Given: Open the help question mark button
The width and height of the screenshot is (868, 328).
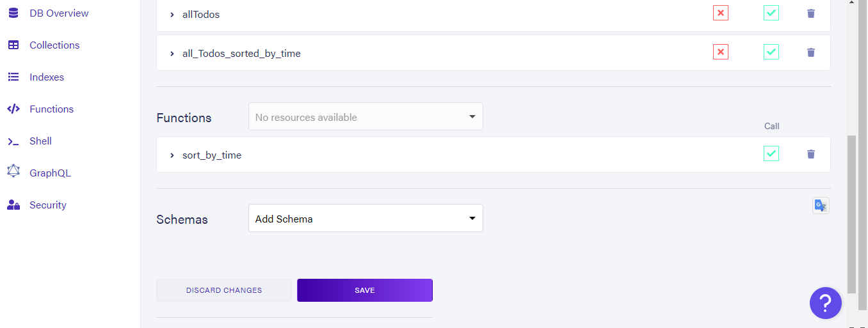Looking at the screenshot, I should (826, 302).
